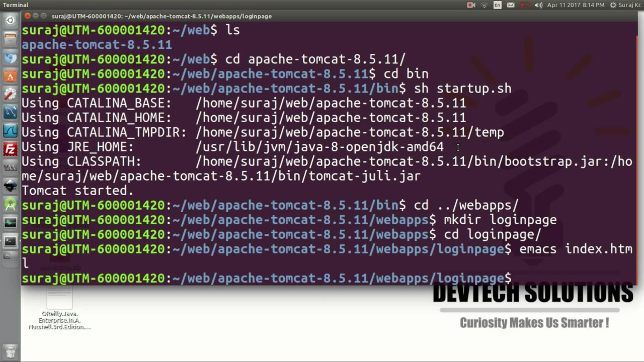Click 'mkdir loginpage' command text
Viewport: 644px width, 362px height.
click(500, 220)
